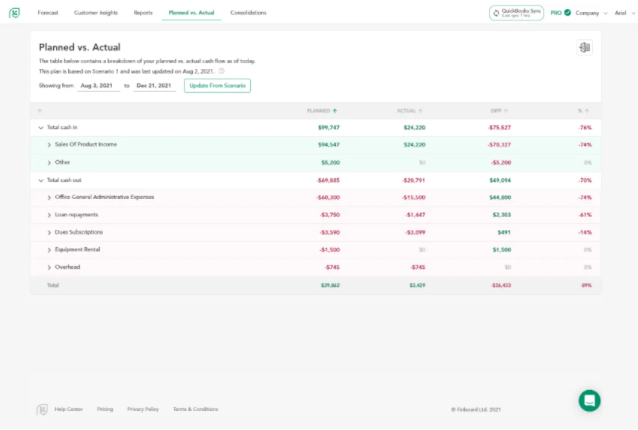Click Dues Subscriptions planned -$3,590
Image resolution: width=638 pixels, height=430 pixels.
(x=330, y=232)
